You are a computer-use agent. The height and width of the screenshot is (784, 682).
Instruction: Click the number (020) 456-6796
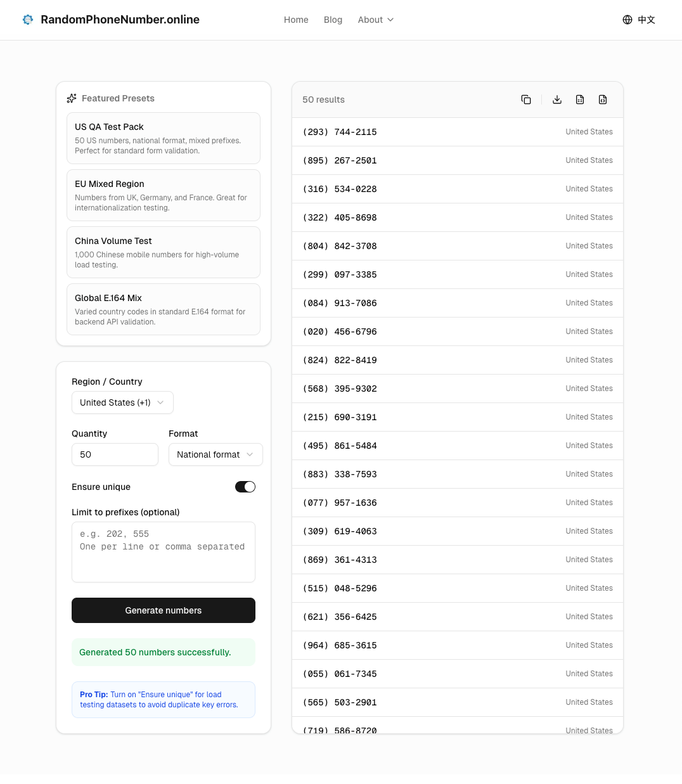[340, 331]
